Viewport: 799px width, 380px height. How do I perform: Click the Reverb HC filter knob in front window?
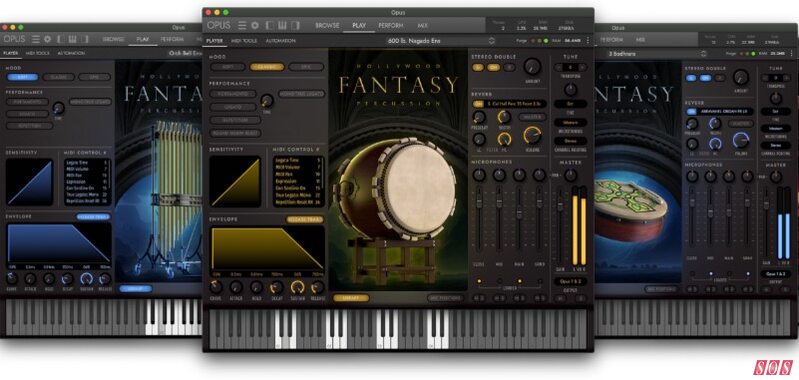[x=504, y=139]
